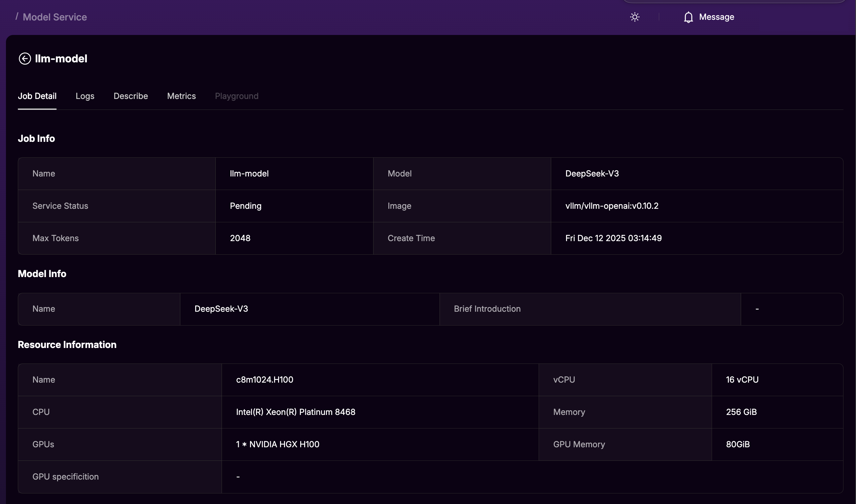856x504 pixels.
Task: Open the Message notifications link
Action: (x=716, y=17)
